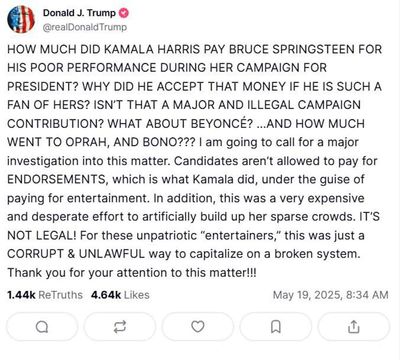This screenshot has height=360, width=400.
Task: Click the red verified badge beside the name
Action: tap(124, 13)
